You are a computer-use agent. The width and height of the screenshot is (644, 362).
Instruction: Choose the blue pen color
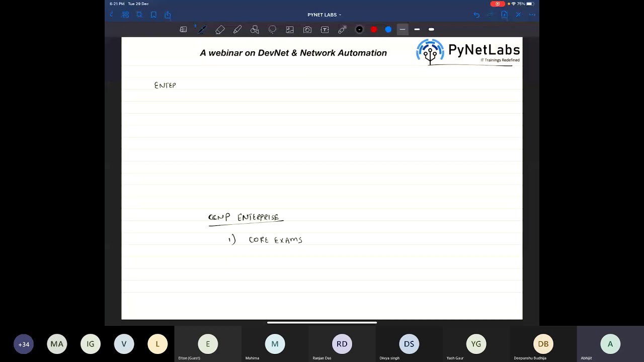point(388,30)
